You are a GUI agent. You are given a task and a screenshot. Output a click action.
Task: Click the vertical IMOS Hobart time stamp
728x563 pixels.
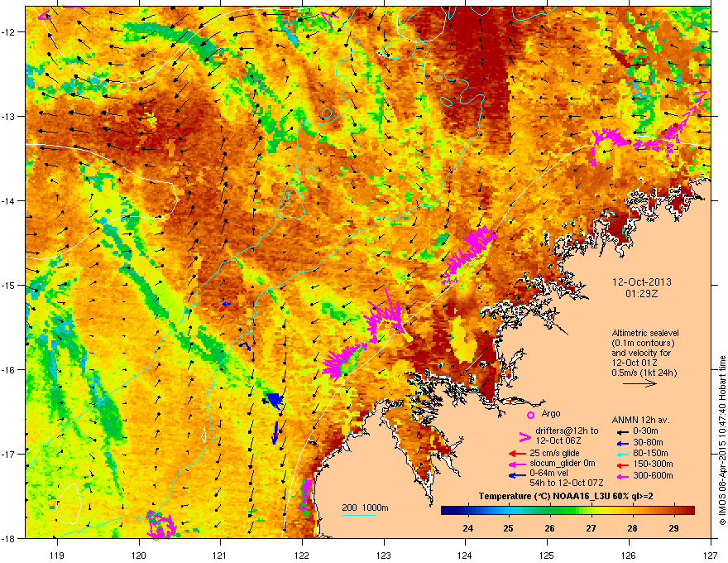point(722,440)
